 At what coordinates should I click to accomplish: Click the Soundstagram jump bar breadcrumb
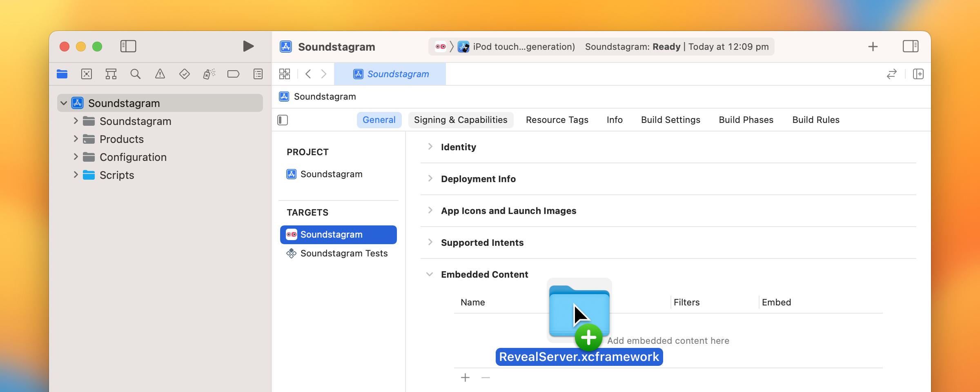point(317,97)
